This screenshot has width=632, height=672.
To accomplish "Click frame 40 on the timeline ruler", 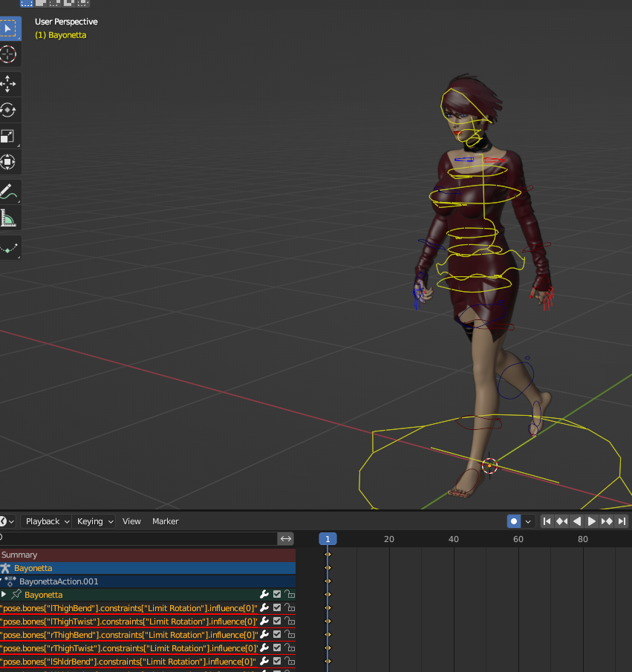I will pyautogui.click(x=453, y=539).
